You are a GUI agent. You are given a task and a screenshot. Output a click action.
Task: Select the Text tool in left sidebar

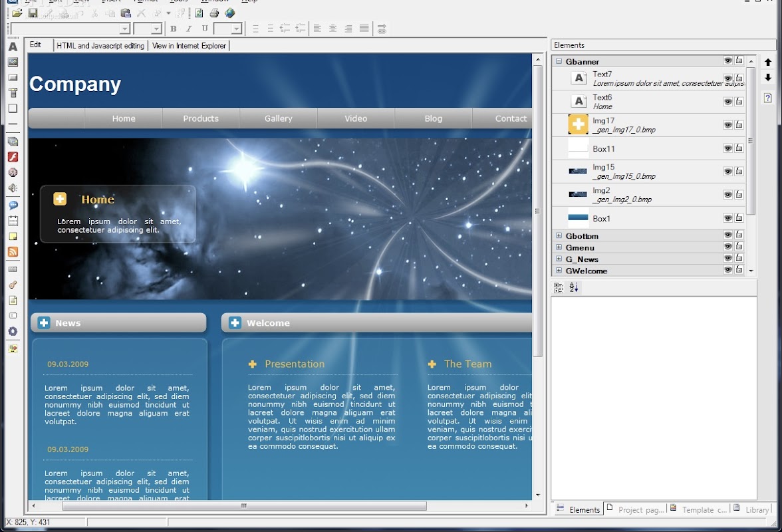(x=13, y=47)
